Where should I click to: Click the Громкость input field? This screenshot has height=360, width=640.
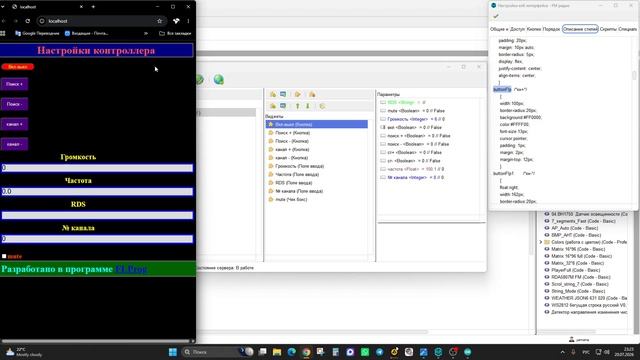pos(97,168)
